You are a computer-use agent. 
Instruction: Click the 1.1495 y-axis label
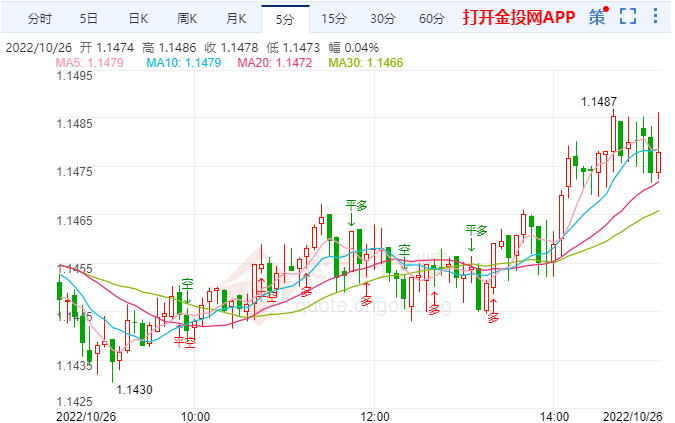(x=74, y=76)
